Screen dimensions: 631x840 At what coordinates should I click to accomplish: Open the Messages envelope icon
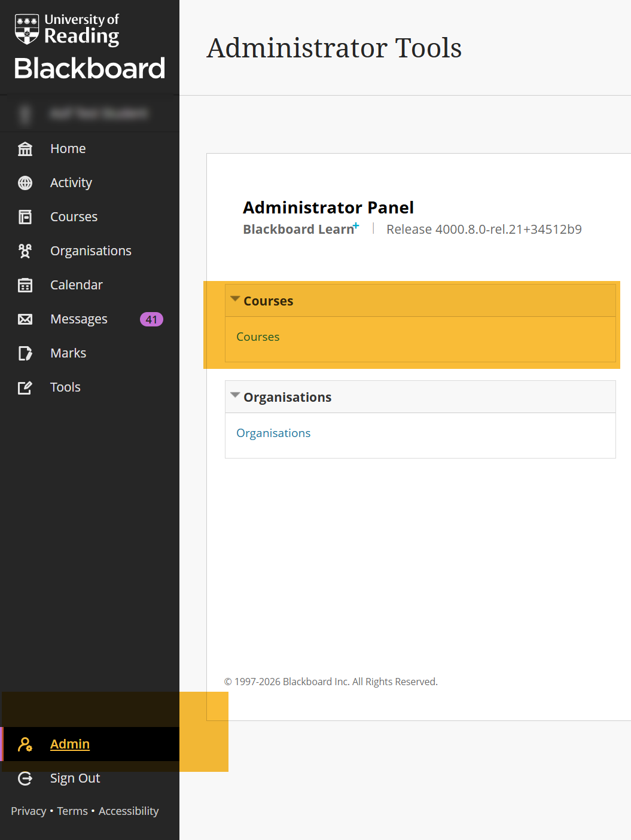pyautogui.click(x=25, y=319)
